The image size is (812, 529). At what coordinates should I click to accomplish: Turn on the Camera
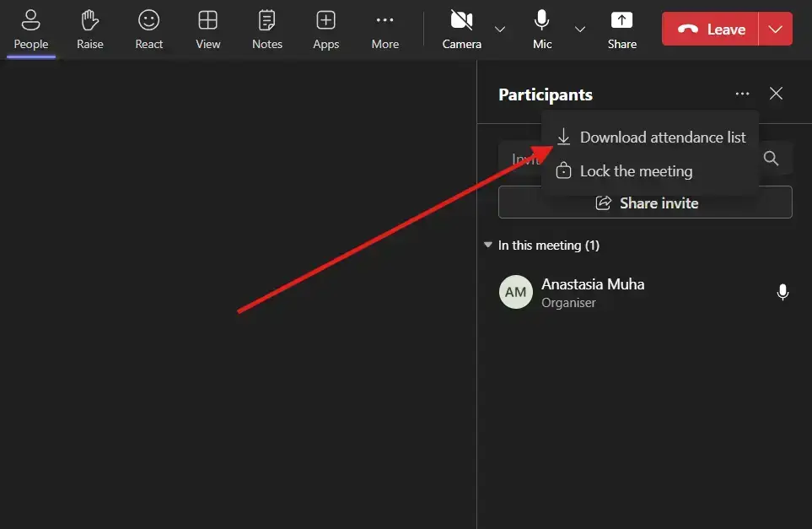[461, 29]
